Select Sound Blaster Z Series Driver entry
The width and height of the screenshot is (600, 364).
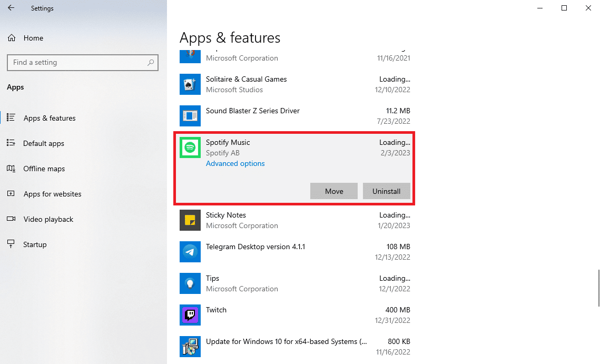point(294,115)
